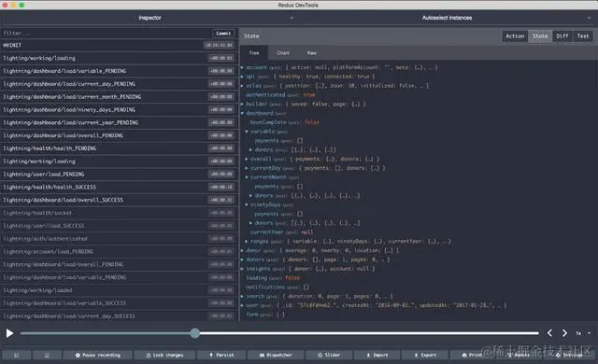Select lightning/account/load_PENDING action
The height and width of the screenshot is (364, 598).
(x=119, y=252)
